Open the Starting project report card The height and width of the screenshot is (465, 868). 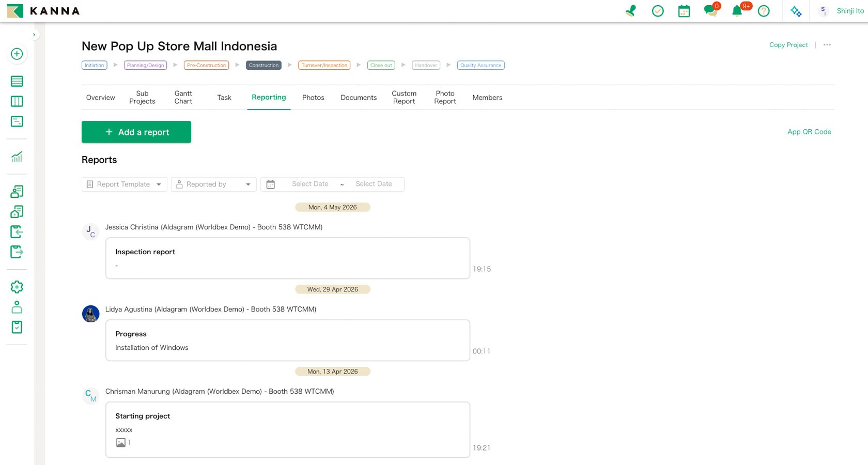coord(288,430)
